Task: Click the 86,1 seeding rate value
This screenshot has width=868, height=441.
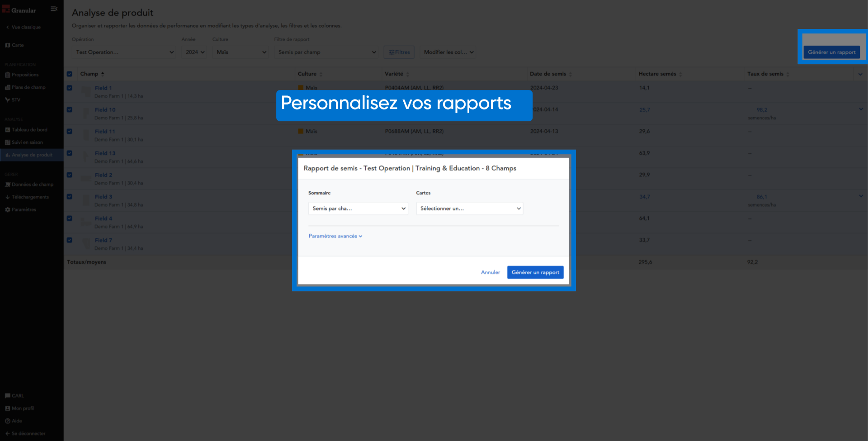Action: (762, 197)
